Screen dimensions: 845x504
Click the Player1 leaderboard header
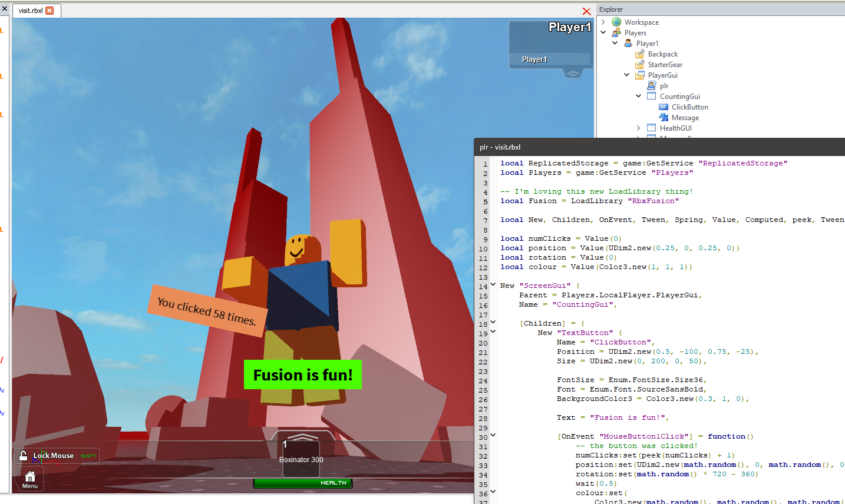click(569, 27)
